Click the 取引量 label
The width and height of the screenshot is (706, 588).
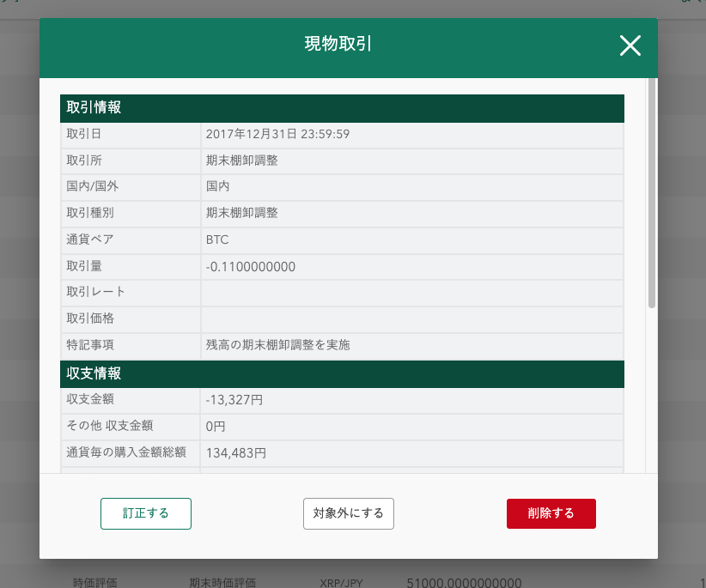[84, 266]
